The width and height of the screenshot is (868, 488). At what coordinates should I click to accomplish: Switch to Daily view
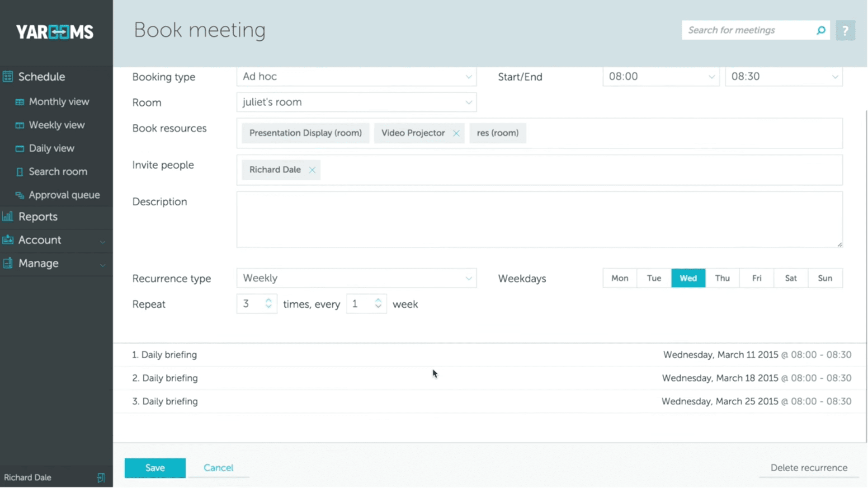coord(51,148)
